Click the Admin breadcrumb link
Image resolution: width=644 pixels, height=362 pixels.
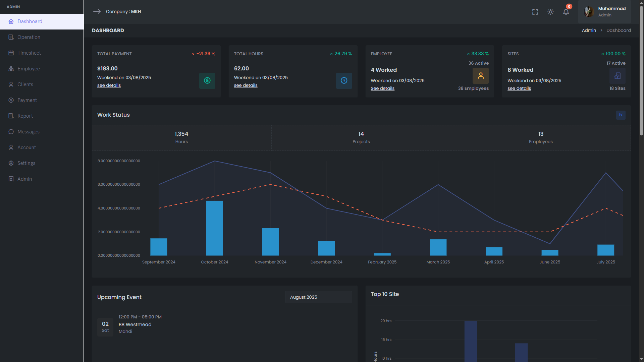[x=589, y=31]
